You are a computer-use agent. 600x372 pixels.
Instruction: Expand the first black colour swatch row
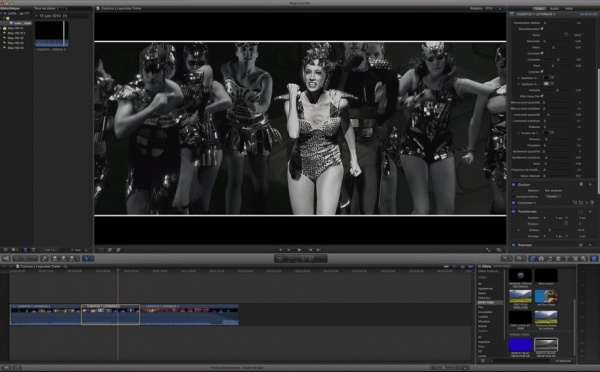coord(518,78)
